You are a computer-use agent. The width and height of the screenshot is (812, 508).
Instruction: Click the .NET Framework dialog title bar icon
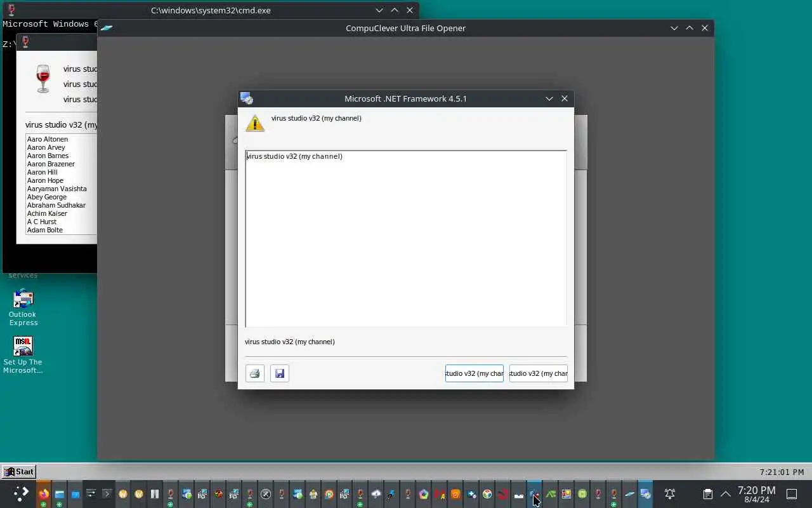tap(247, 98)
